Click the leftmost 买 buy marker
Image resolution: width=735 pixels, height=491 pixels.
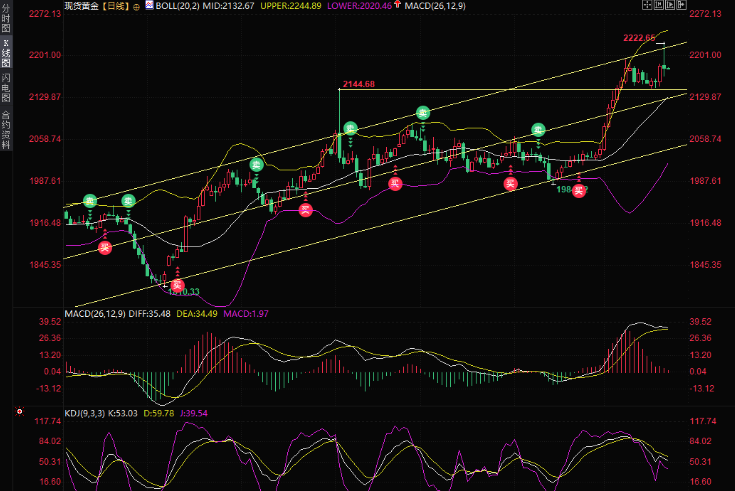105,247
